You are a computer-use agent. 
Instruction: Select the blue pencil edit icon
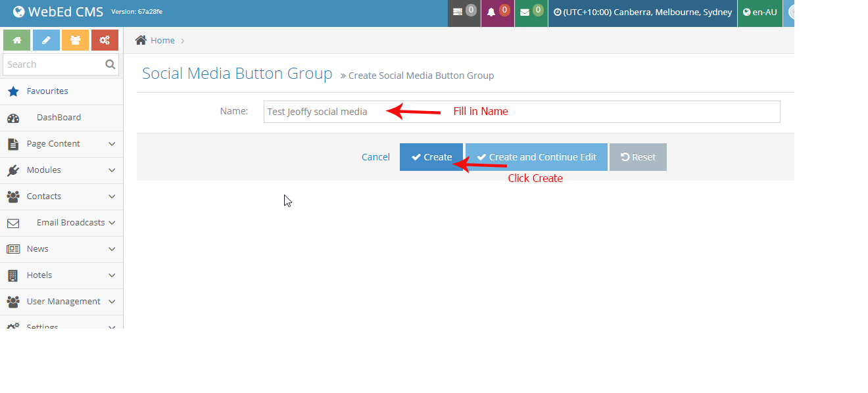45,40
